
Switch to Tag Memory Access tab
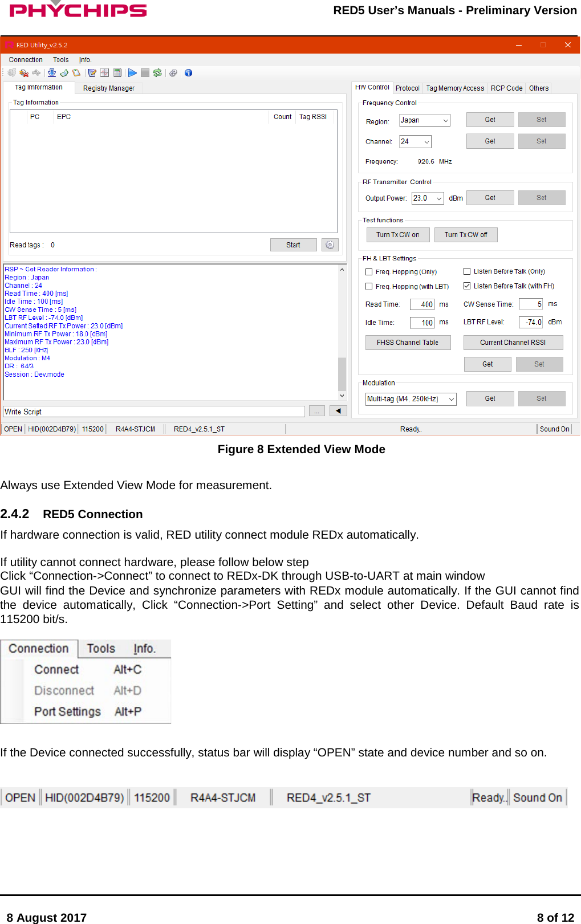[x=455, y=88]
